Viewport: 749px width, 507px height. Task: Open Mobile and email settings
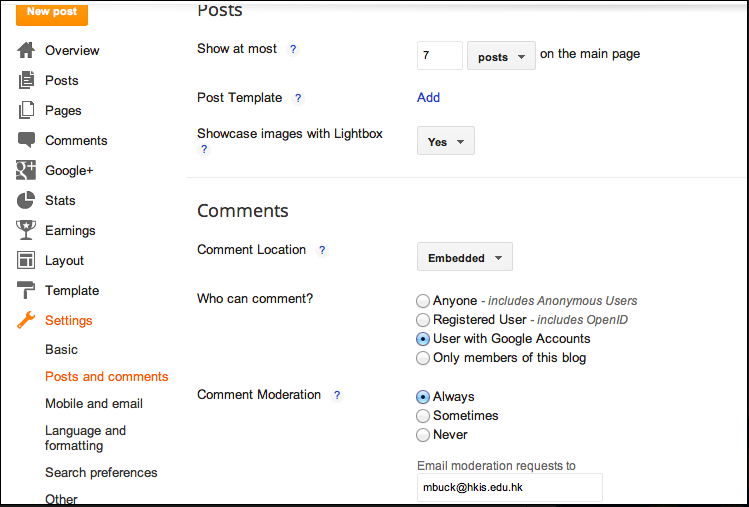click(94, 404)
